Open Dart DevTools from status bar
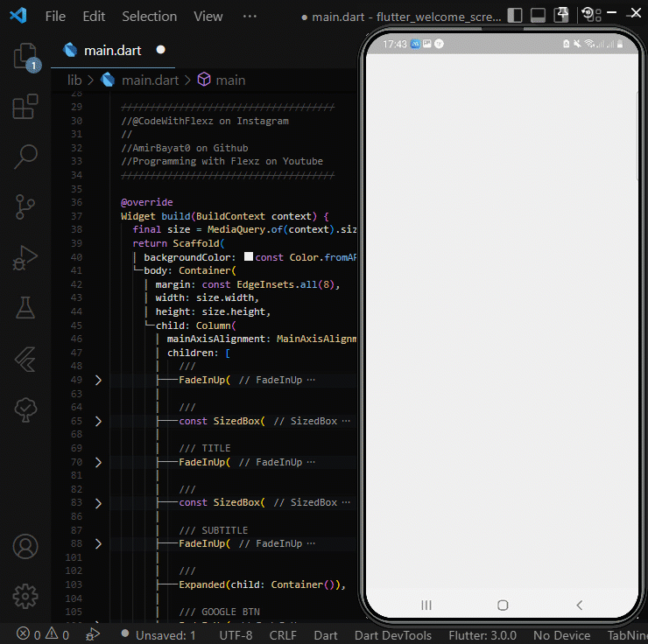Image resolution: width=648 pixels, height=644 pixels. point(392,635)
